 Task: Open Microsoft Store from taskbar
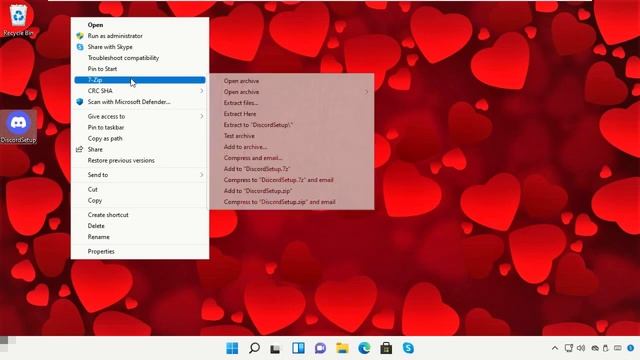click(386, 348)
